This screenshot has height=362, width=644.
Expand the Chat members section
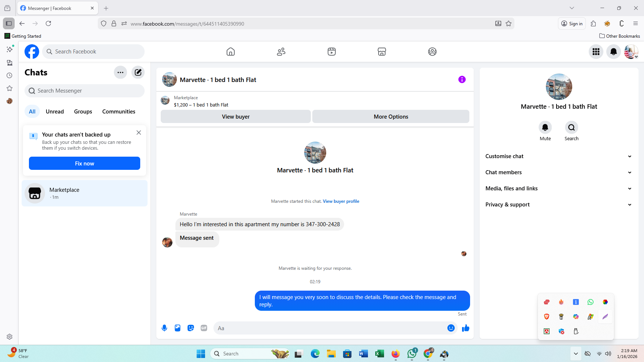click(x=559, y=172)
